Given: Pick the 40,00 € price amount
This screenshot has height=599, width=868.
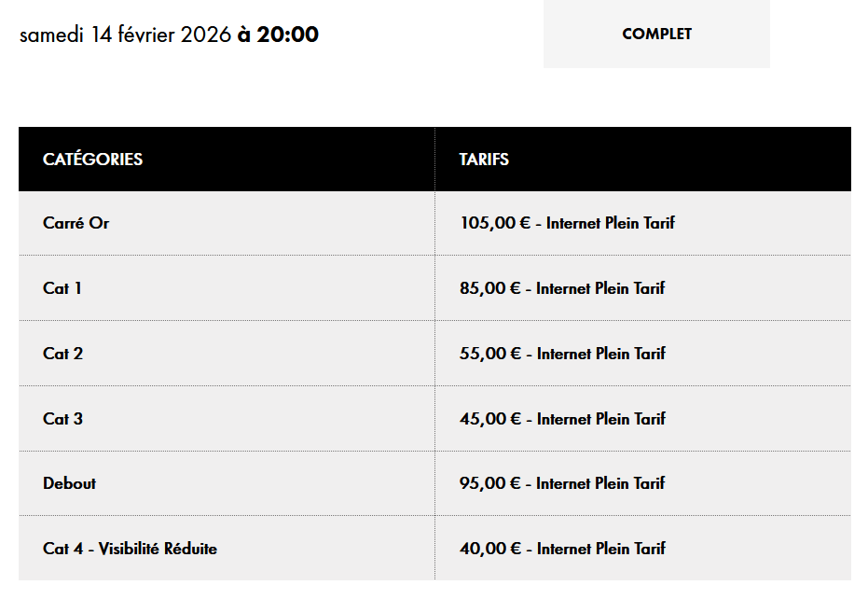Looking at the screenshot, I should click(x=490, y=549).
